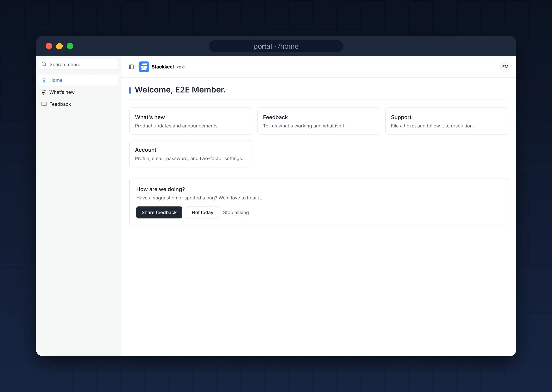Click the yellow minimize window button
The image size is (552, 392).
coord(60,46)
